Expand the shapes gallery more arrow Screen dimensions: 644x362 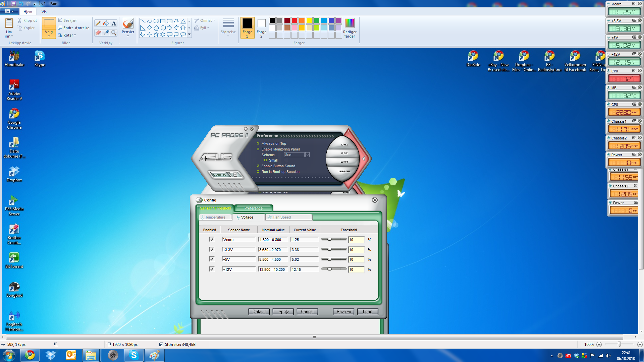coord(189,34)
